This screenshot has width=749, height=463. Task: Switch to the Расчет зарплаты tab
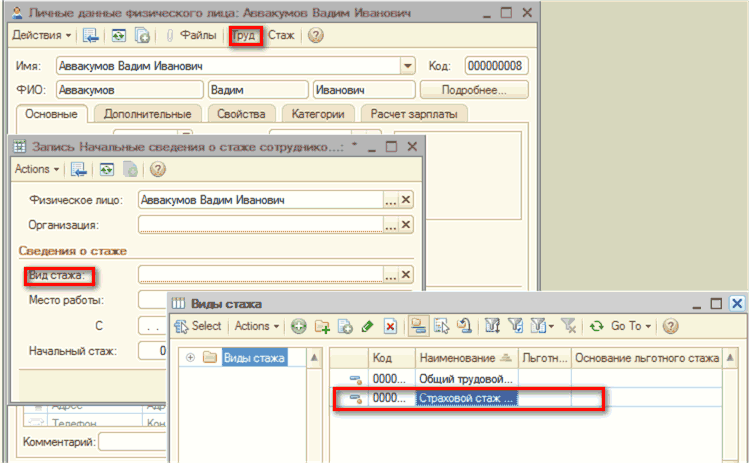(414, 114)
